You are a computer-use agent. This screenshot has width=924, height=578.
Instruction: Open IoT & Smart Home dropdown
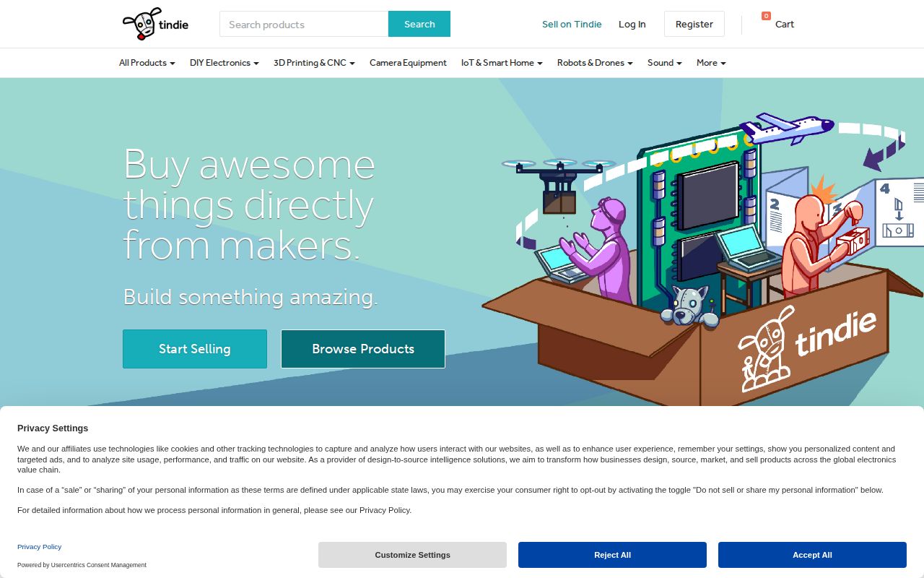tap(502, 63)
